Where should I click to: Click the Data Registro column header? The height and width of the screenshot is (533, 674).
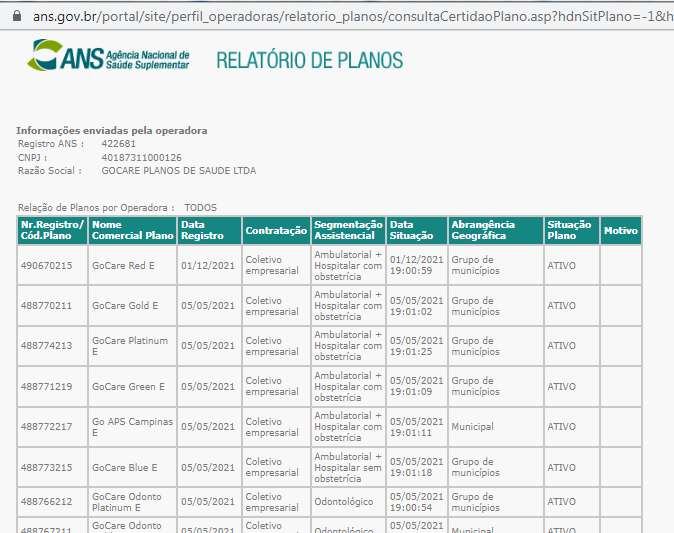pos(209,230)
